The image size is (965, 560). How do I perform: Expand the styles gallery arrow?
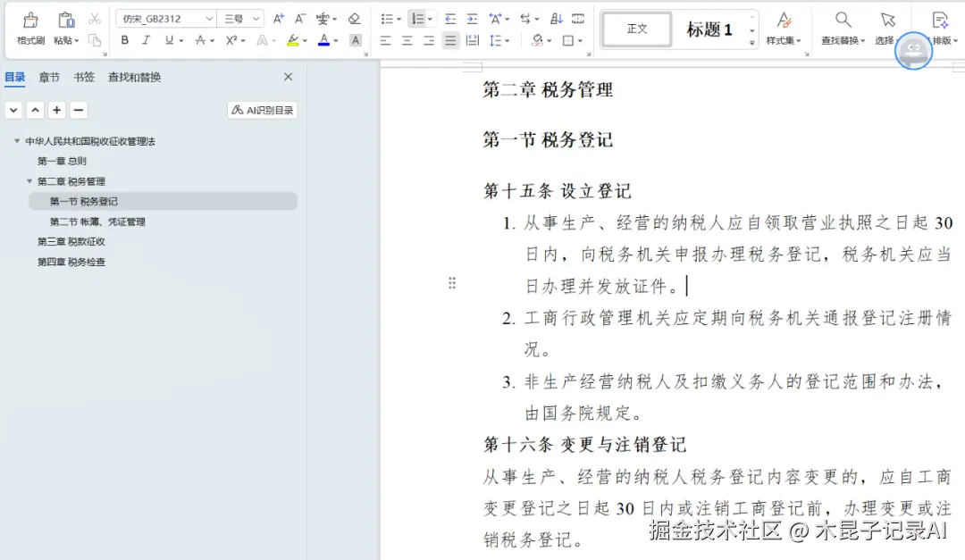point(752,43)
